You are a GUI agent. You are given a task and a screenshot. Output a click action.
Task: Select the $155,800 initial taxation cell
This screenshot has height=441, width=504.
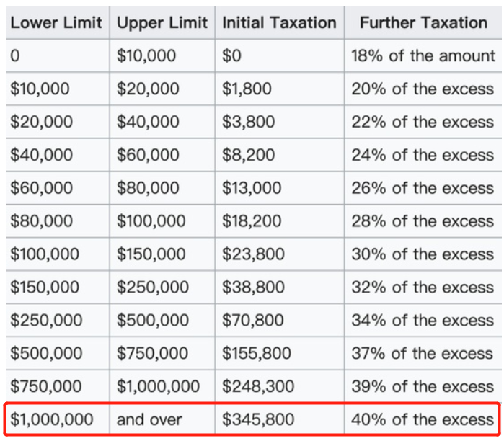point(257,355)
